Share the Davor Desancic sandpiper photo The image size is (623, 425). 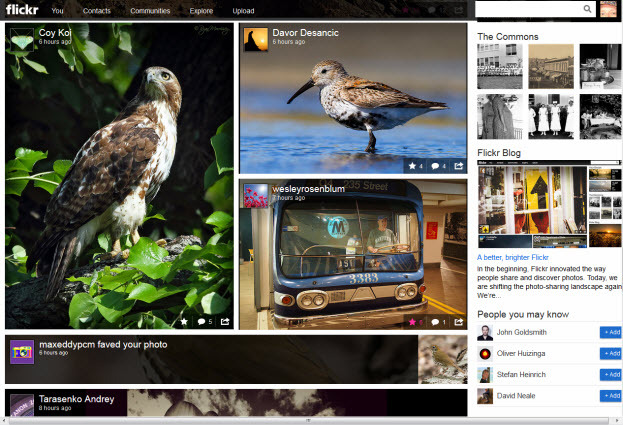click(459, 166)
